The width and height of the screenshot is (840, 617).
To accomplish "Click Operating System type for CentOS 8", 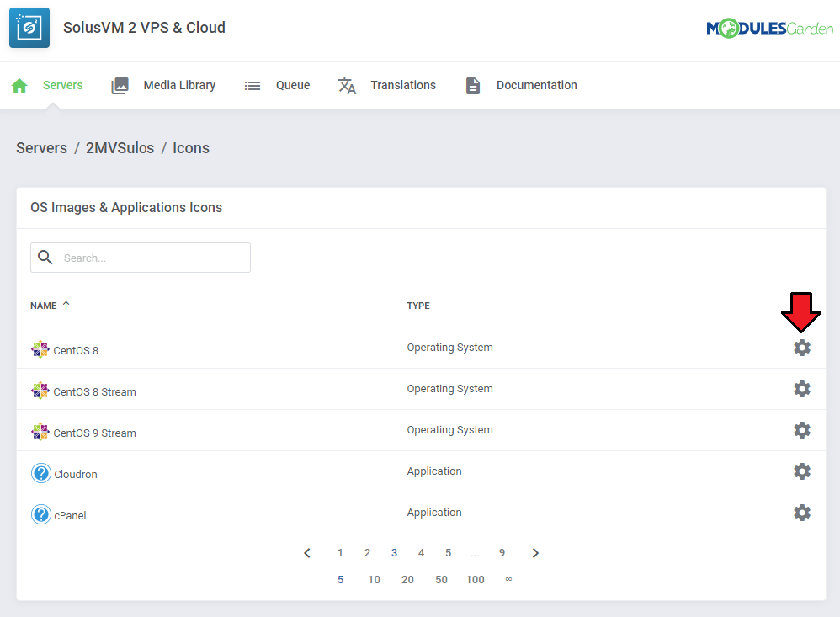I will (x=450, y=347).
